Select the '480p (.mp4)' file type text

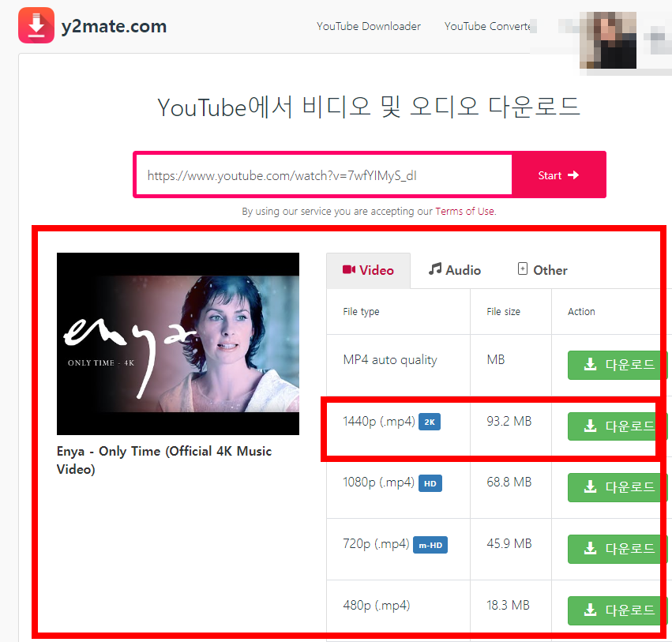(x=377, y=606)
